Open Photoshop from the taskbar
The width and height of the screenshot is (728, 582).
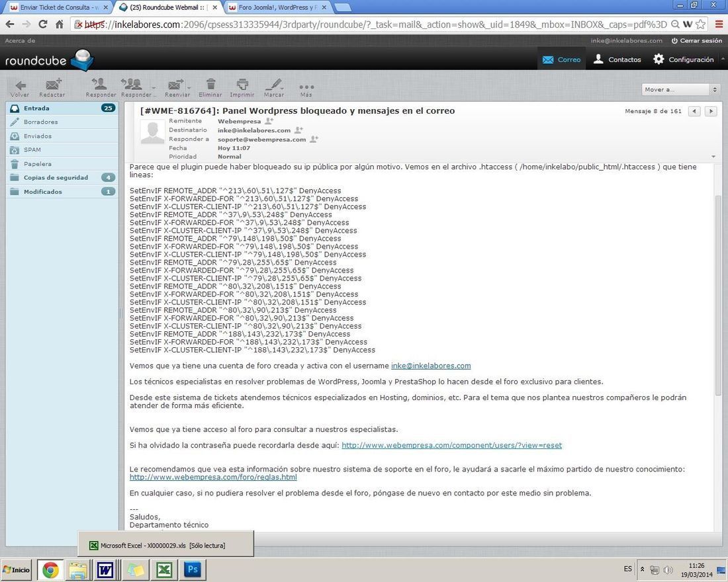point(193,569)
